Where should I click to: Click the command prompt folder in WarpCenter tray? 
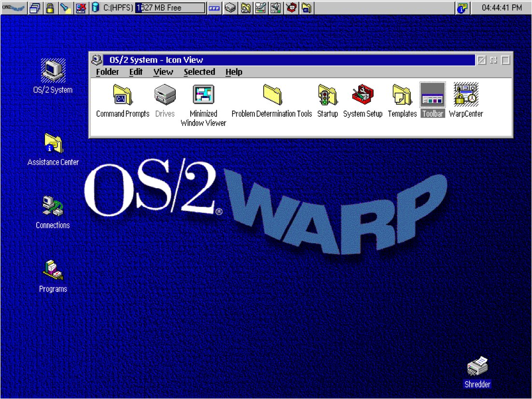(307, 7)
